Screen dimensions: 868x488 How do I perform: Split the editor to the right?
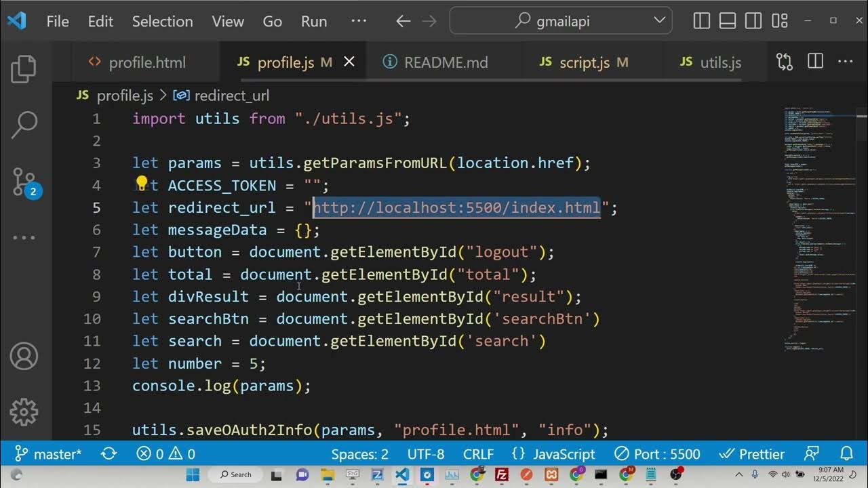click(815, 62)
